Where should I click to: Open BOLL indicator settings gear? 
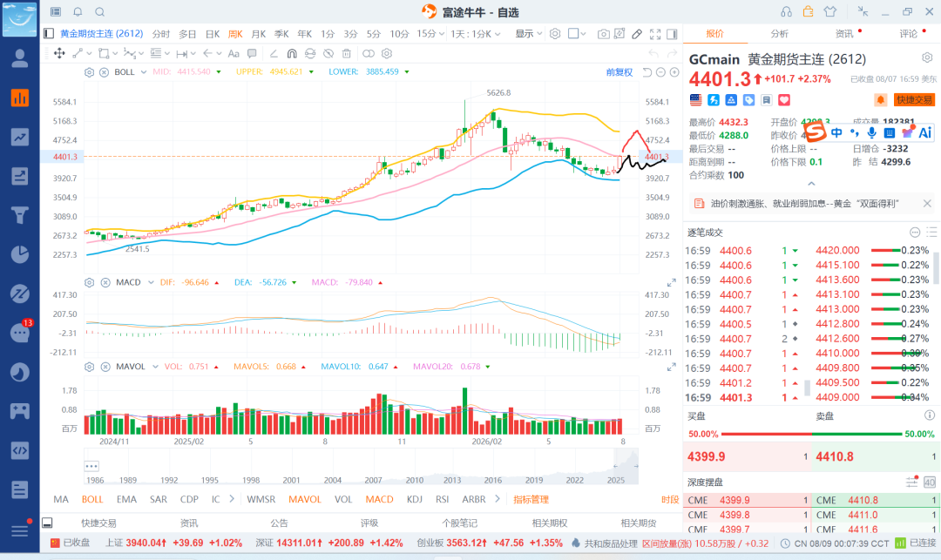89,72
